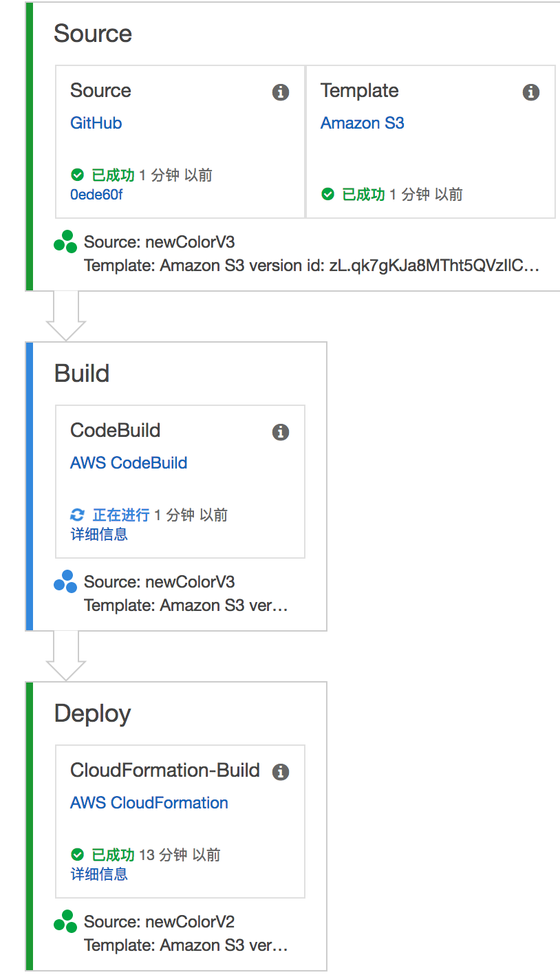
Task: Click green revision dots icon in Source stage
Action: [x=65, y=242]
